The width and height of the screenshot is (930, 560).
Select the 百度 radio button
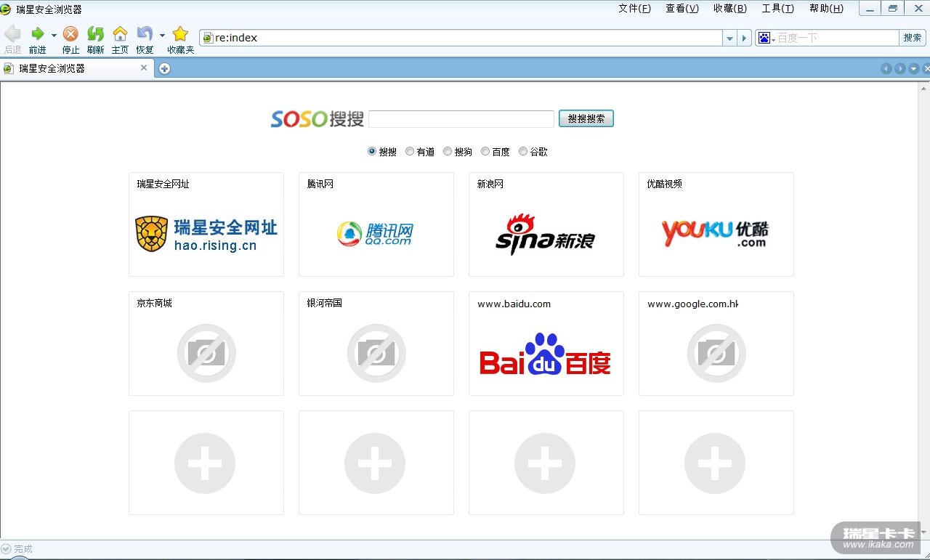coord(485,151)
